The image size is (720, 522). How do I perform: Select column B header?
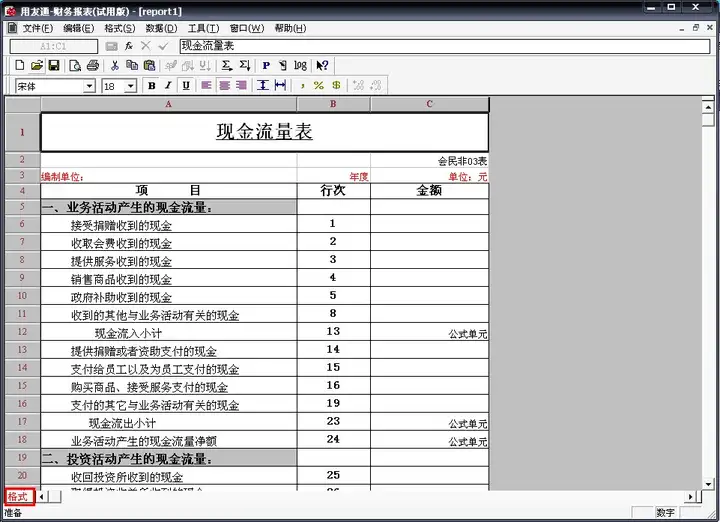[x=333, y=104]
